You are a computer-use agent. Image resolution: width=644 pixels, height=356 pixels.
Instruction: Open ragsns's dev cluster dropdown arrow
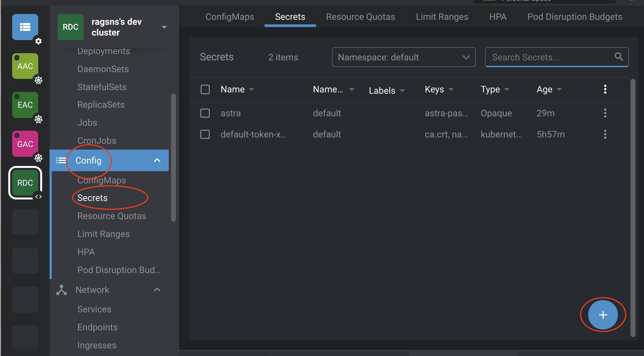[164, 27]
